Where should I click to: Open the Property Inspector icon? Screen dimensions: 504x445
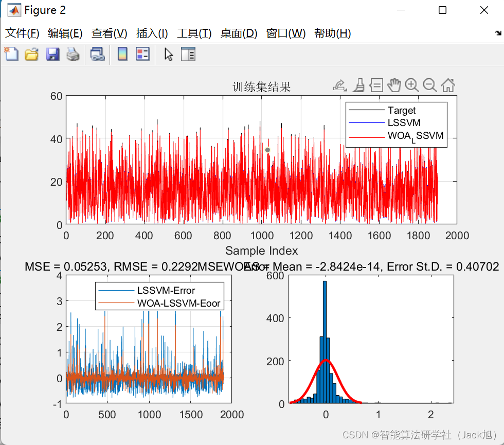point(188,54)
